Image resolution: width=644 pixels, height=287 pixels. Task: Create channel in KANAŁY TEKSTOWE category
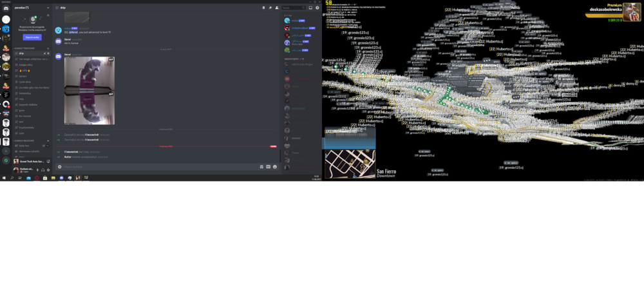pos(48,48)
